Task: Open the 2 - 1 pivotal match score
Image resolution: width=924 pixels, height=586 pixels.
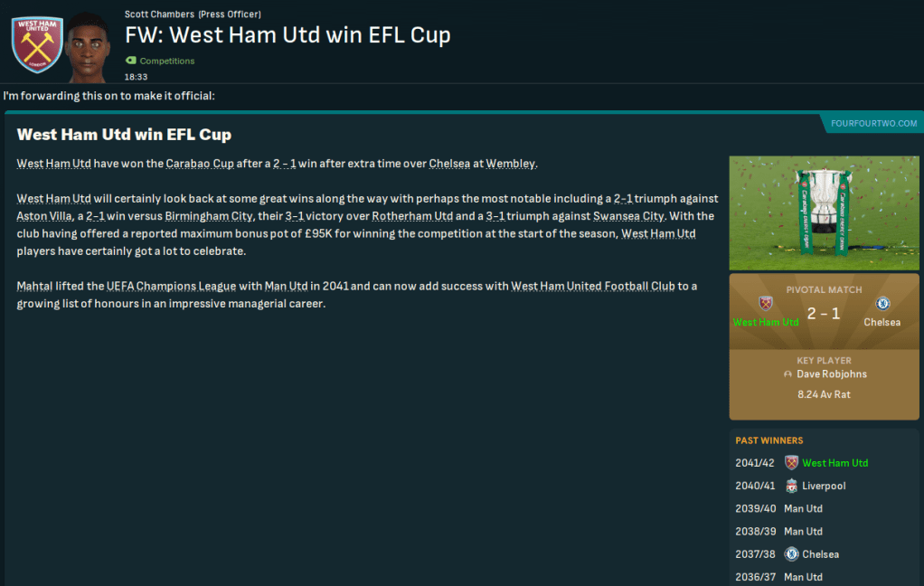Action: click(x=824, y=314)
